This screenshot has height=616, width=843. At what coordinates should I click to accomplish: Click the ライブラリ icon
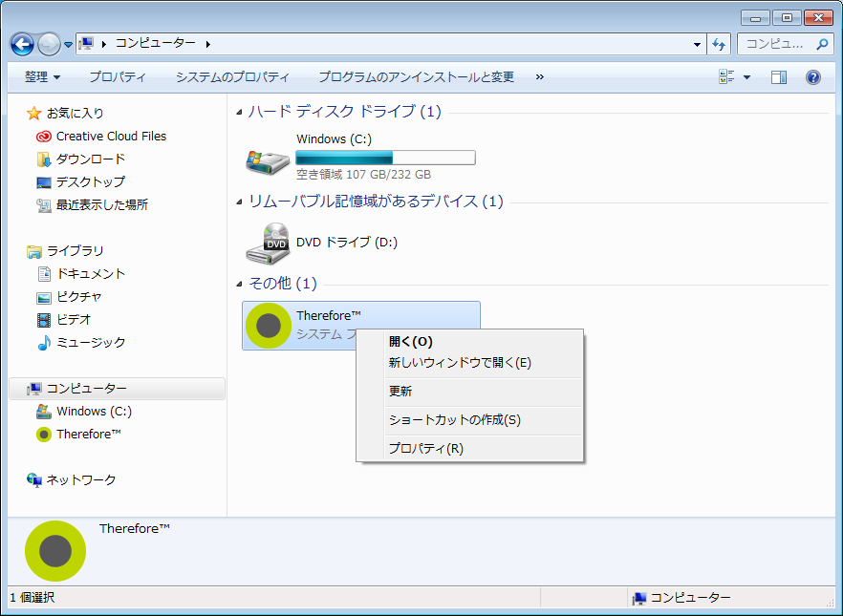click(33, 251)
